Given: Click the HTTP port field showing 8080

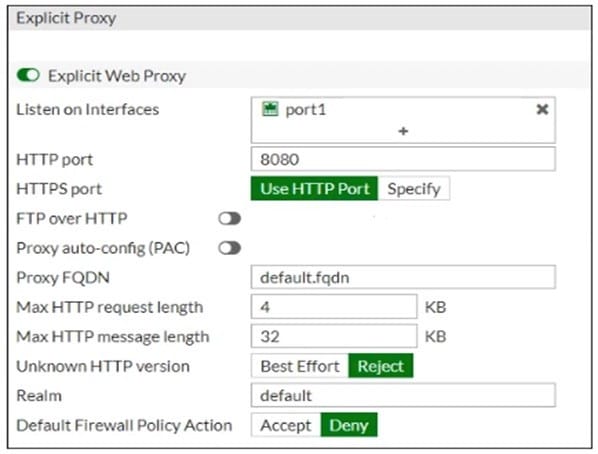Looking at the screenshot, I should tap(403, 159).
